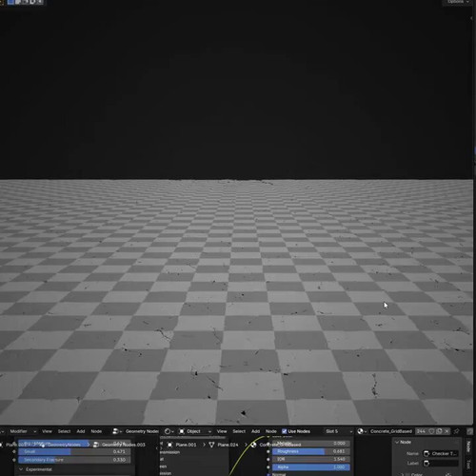The height and width of the screenshot is (476, 476).
Task: Click the Geometry Nodes name field in header
Action: (x=142, y=431)
